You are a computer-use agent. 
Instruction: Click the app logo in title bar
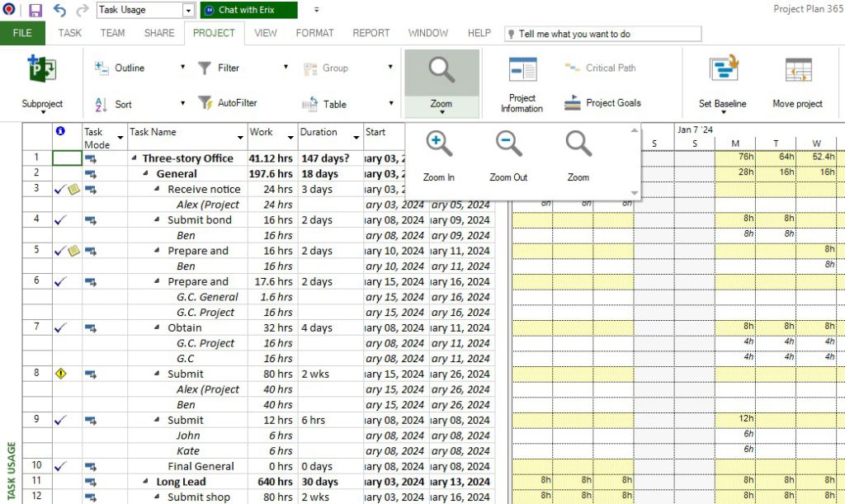pyautogui.click(x=9, y=10)
